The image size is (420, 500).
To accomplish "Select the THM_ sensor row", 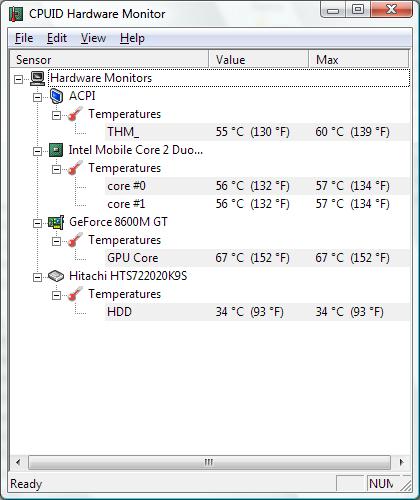I will [x=257, y=132].
